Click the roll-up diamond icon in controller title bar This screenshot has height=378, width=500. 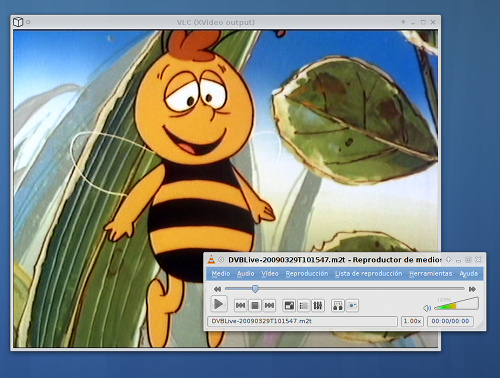pos(449,259)
